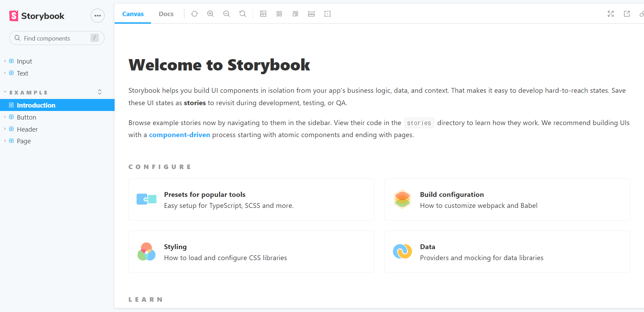The height and width of the screenshot is (312, 644).
Task: Click the Page component grid icon
Action: 11,141
